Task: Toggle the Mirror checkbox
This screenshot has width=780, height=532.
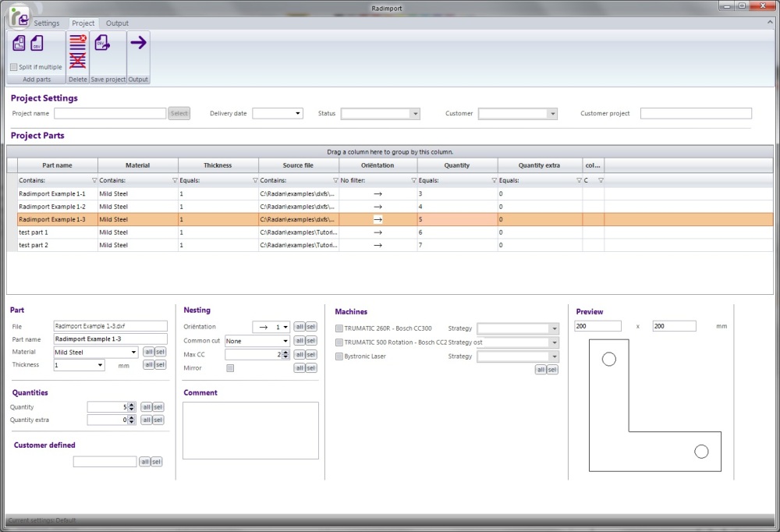Action: (229, 367)
